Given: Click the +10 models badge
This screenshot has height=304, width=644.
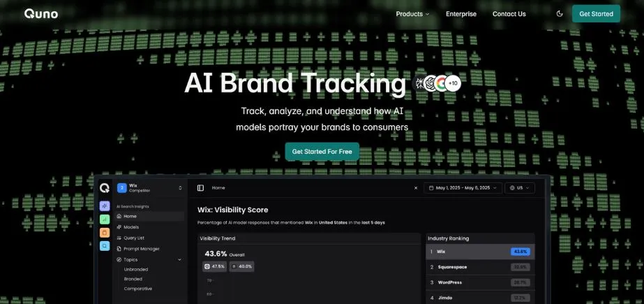Looking at the screenshot, I should 453,83.
